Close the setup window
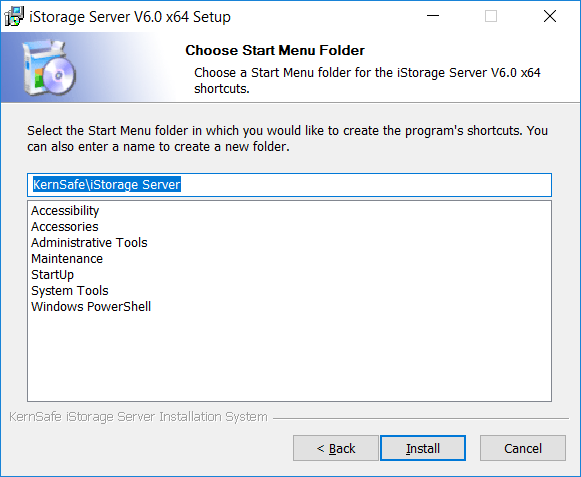This screenshot has height=477, width=581. click(550, 16)
